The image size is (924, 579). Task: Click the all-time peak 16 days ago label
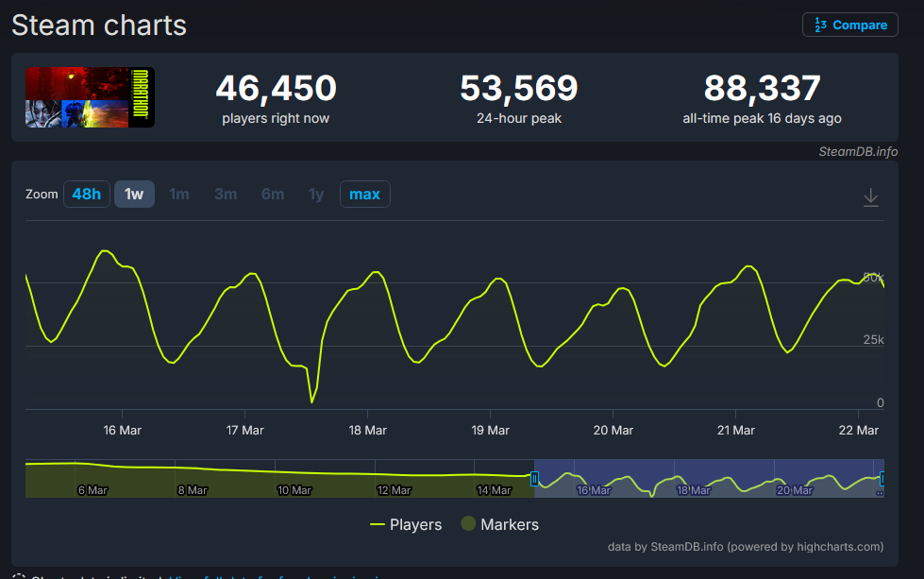762,118
